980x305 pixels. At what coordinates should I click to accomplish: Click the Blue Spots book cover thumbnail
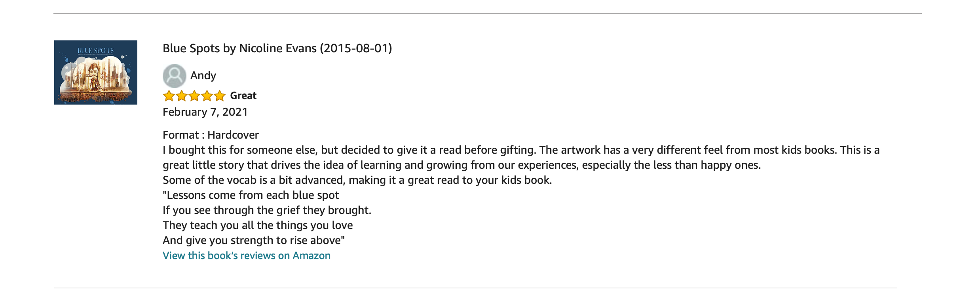[96, 72]
